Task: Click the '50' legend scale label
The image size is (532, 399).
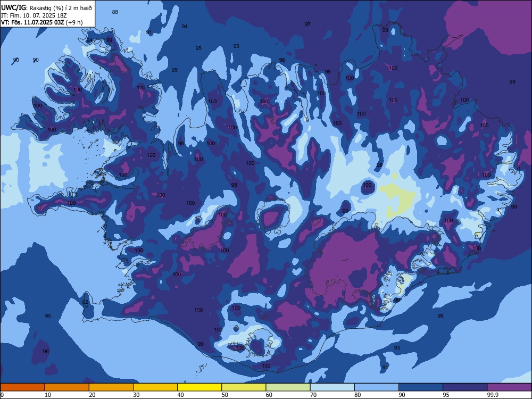Action: click(x=225, y=395)
